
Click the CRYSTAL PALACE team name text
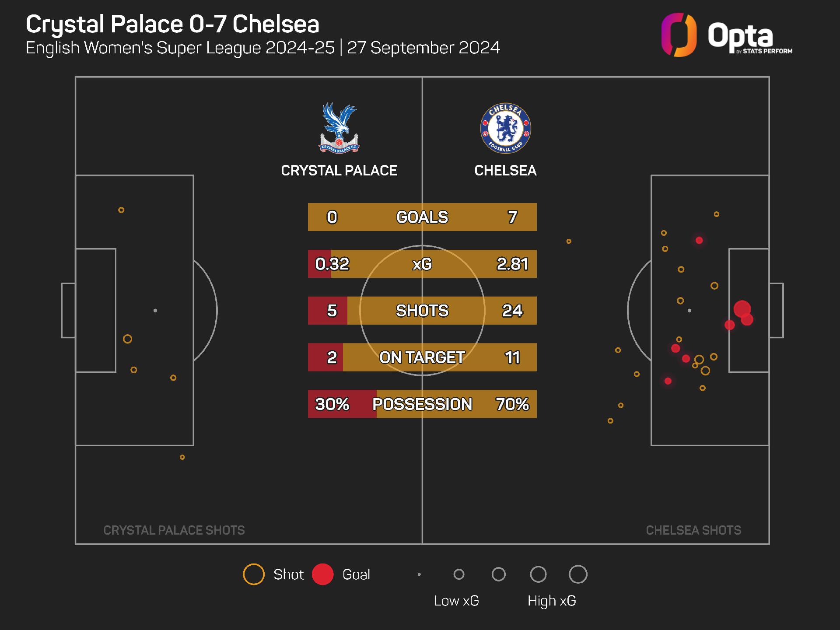tap(339, 170)
